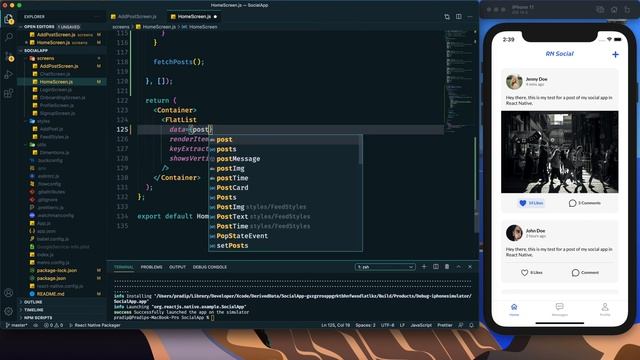Switch to the Output panel tab
This screenshot has height=360, width=640.
point(178,267)
